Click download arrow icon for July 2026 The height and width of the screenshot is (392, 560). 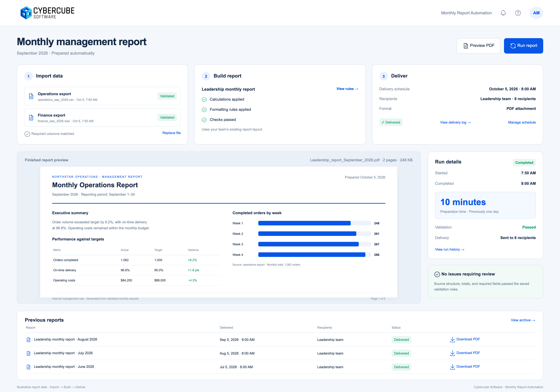tap(452, 353)
